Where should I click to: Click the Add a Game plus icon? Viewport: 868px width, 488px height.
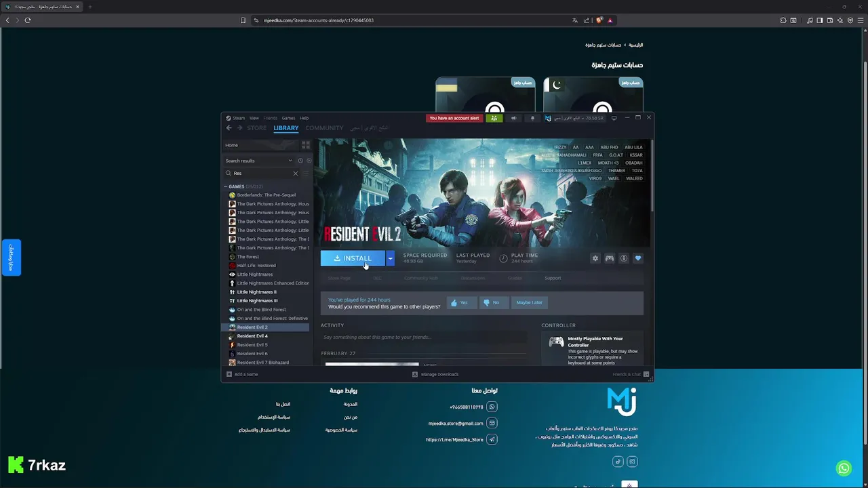pyautogui.click(x=229, y=374)
